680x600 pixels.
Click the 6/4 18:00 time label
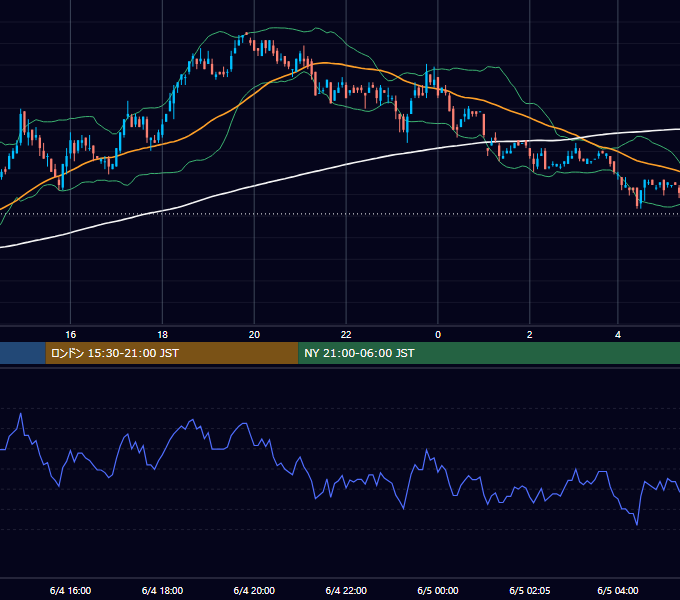click(x=162, y=590)
